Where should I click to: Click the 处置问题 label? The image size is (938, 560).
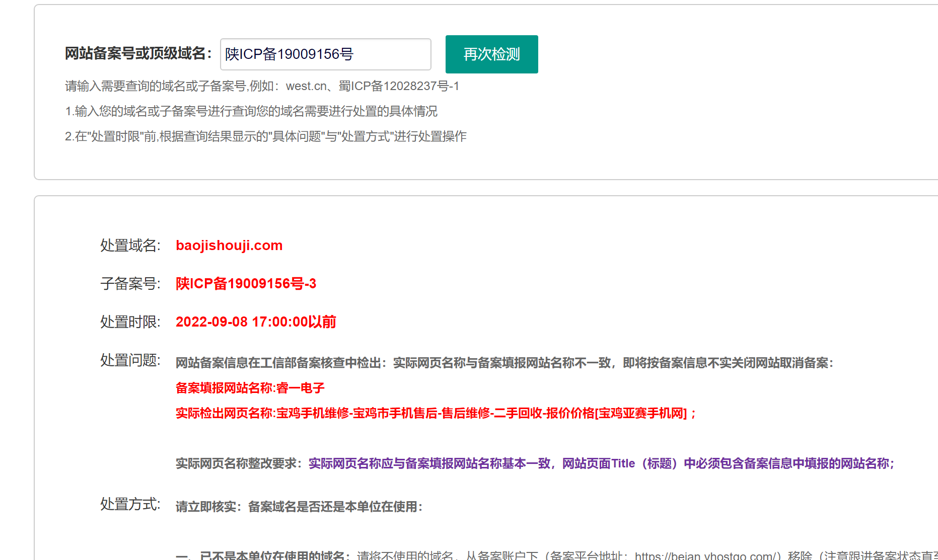(130, 360)
